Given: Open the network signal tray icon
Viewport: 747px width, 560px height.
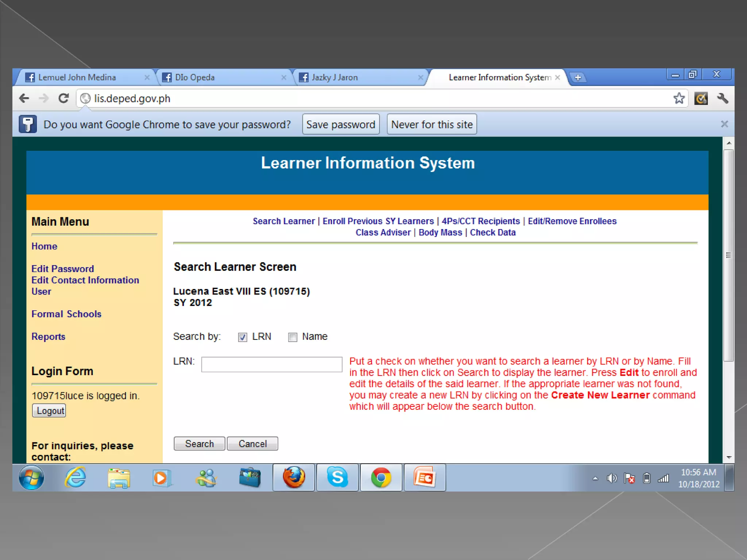Looking at the screenshot, I should click(663, 478).
